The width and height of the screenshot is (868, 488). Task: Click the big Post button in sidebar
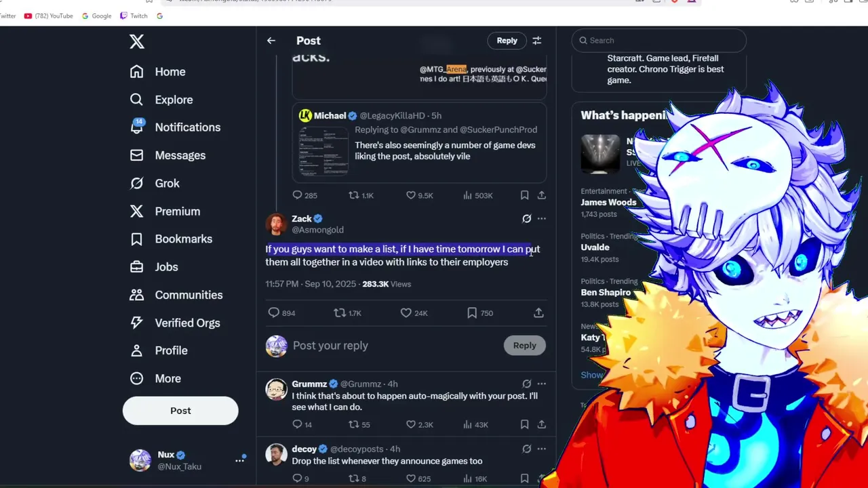(180, 411)
